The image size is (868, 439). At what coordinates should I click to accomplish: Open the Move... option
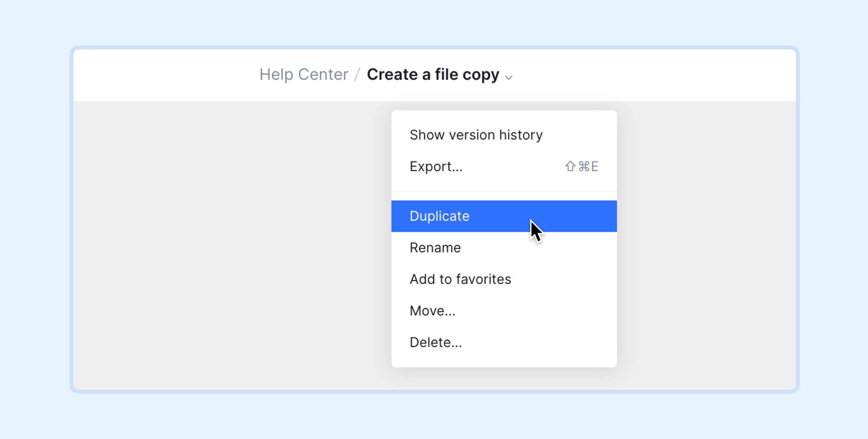tap(504, 311)
